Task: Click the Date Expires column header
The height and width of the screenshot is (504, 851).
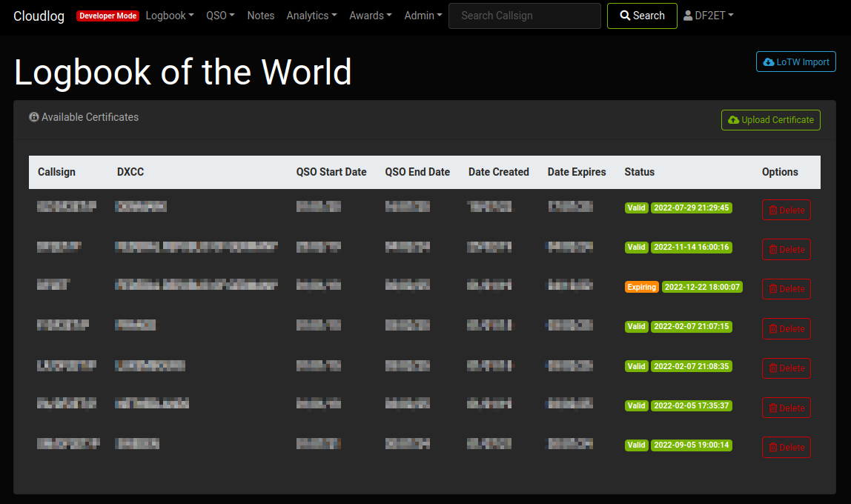Action: pyautogui.click(x=577, y=172)
